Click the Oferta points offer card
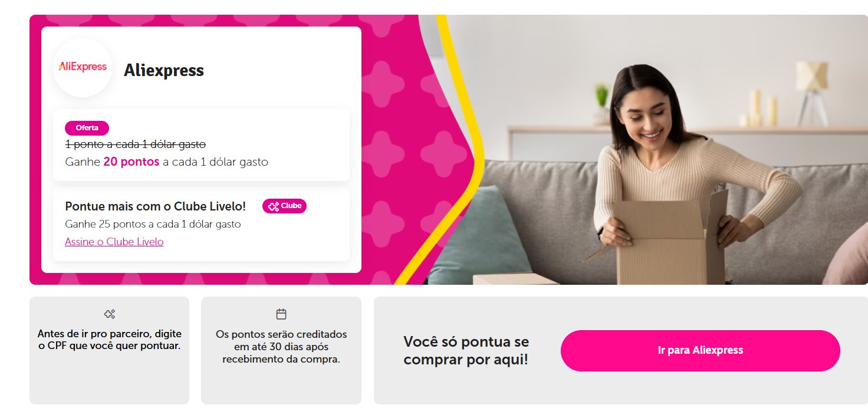Viewport: 868px width, 408px height. (x=201, y=144)
